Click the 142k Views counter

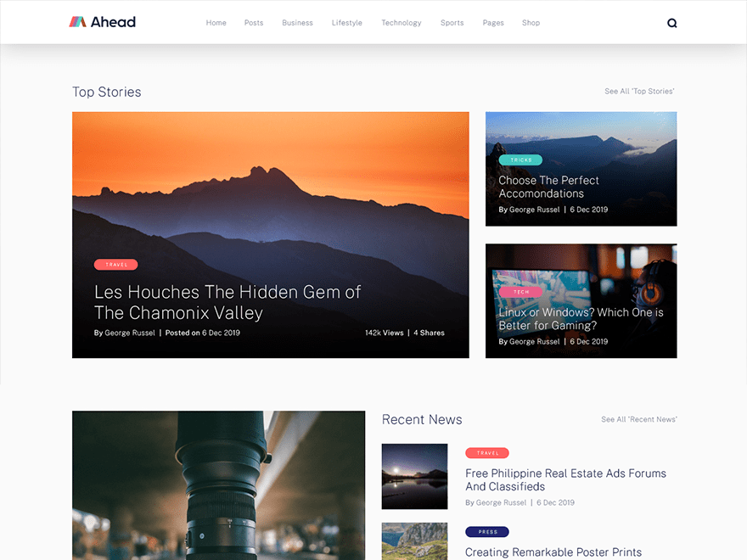pyautogui.click(x=384, y=333)
